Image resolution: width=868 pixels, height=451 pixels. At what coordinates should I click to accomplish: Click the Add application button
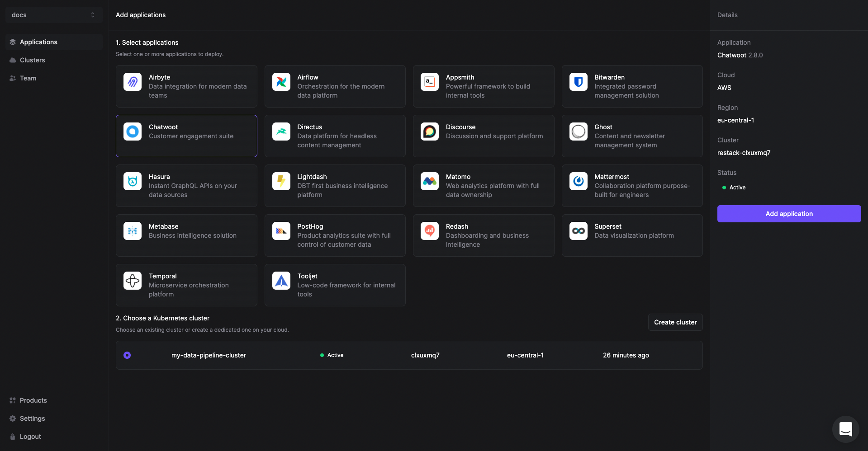[789, 214]
